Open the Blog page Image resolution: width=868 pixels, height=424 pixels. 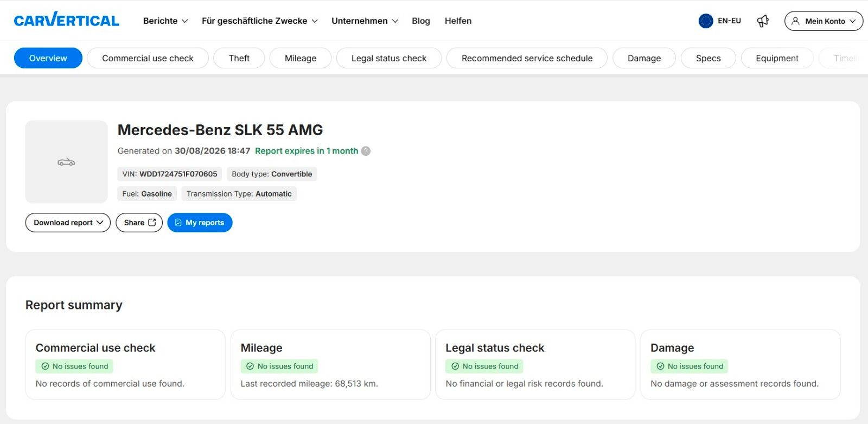421,21
